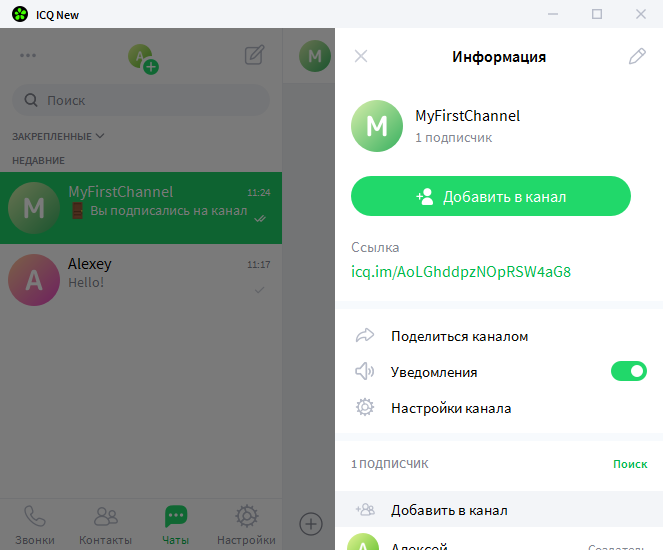Open the icq.im channel link
663x550 pixels.
[x=461, y=271]
